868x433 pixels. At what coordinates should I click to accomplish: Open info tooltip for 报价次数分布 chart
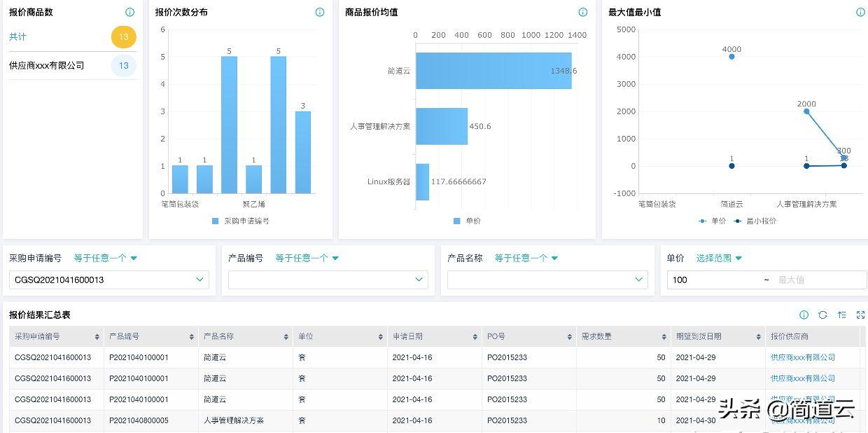click(x=320, y=12)
